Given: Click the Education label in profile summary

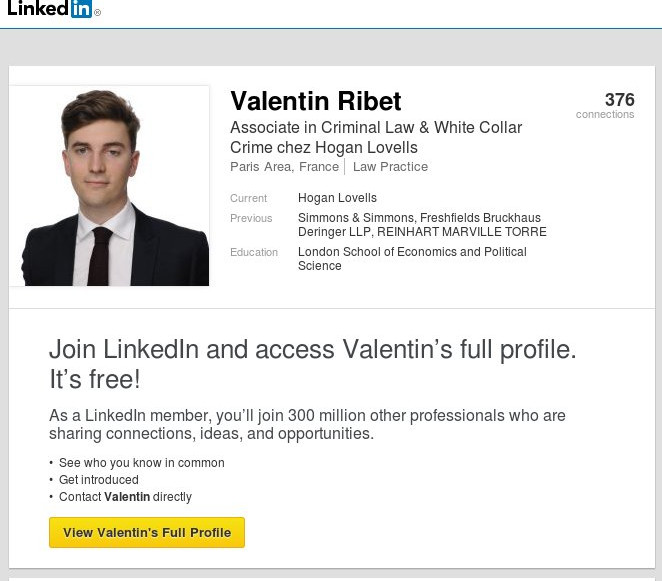Looking at the screenshot, I should [x=254, y=252].
